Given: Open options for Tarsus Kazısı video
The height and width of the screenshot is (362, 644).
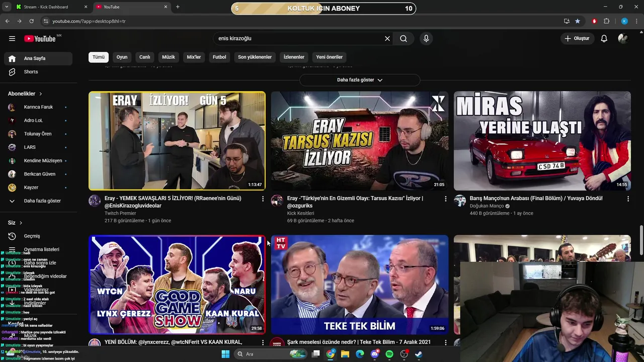Looking at the screenshot, I should tap(445, 199).
